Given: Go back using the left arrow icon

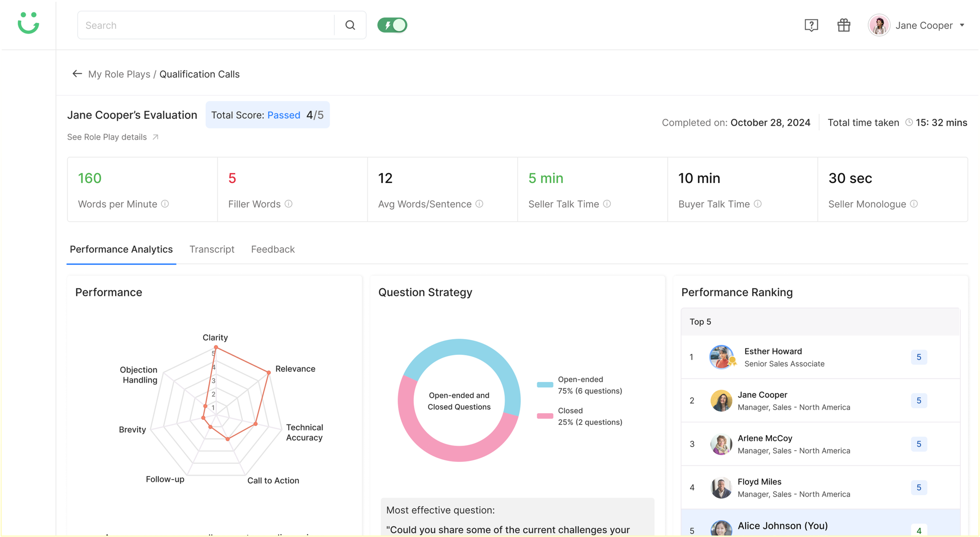Looking at the screenshot, I should pos(77,74).
